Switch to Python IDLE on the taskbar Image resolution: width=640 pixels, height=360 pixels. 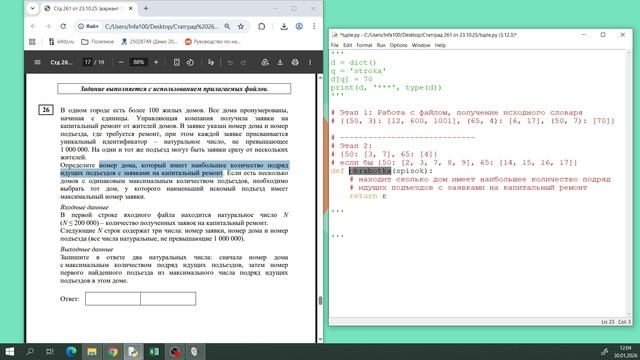tap(133, 351)
